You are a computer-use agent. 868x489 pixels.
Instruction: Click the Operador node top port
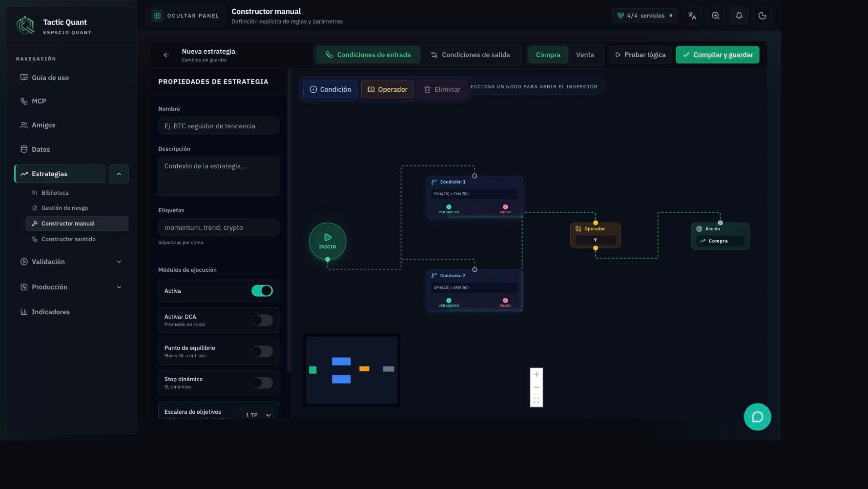[596, 223]
